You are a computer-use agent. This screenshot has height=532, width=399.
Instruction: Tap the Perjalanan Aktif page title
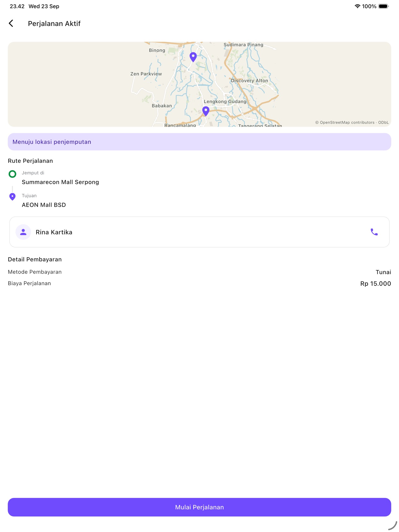point(54,24)
